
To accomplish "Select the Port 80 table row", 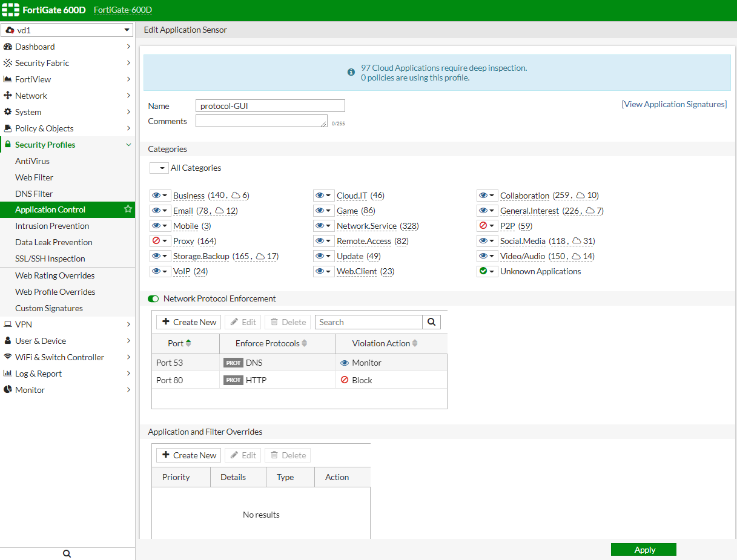I will (299, 380).
